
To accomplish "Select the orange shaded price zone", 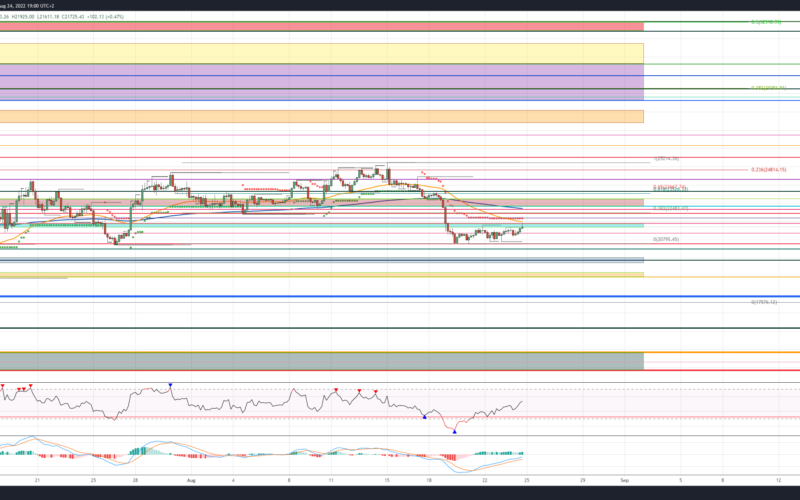I will tap(321, 116).
